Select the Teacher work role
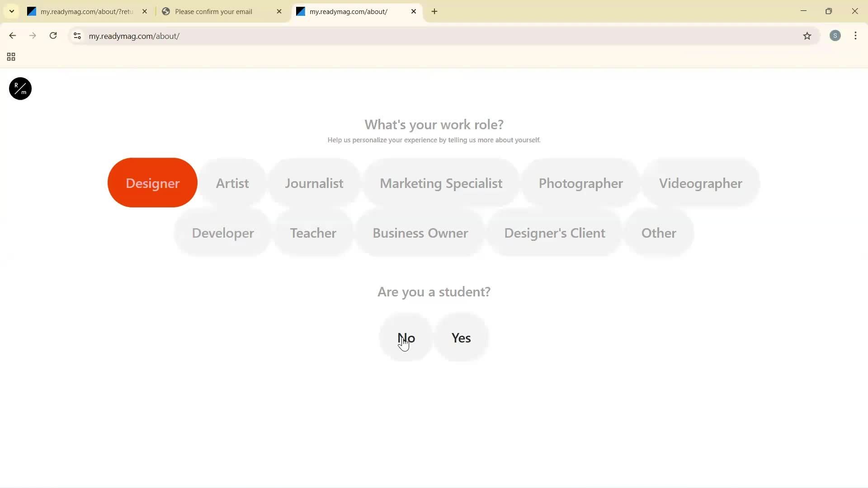The image size is (868, 488). pos(313,233)
